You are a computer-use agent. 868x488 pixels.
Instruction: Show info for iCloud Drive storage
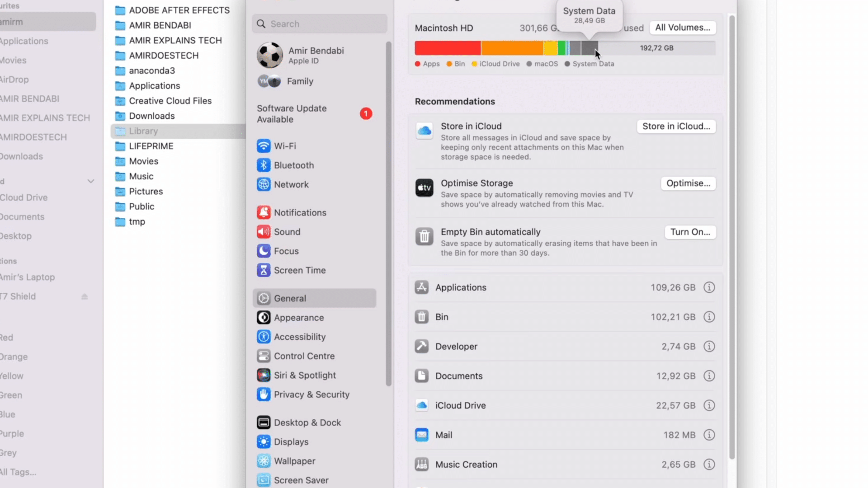pyautogui.click(x=709, y=405)
